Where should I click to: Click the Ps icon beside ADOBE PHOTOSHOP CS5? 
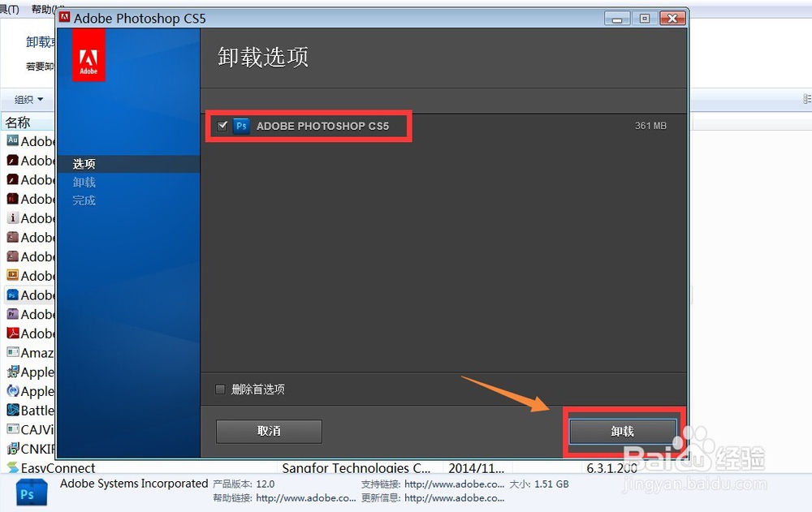241,126
